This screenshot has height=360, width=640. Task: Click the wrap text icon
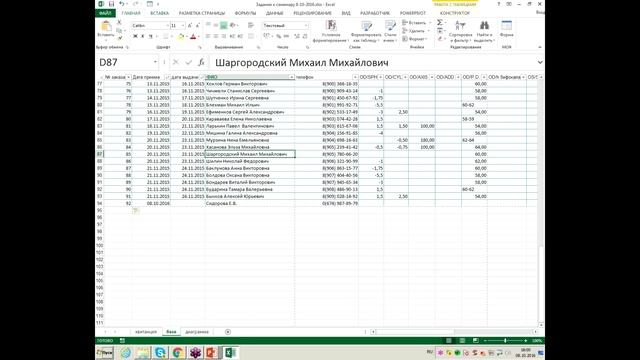[251, 25]
